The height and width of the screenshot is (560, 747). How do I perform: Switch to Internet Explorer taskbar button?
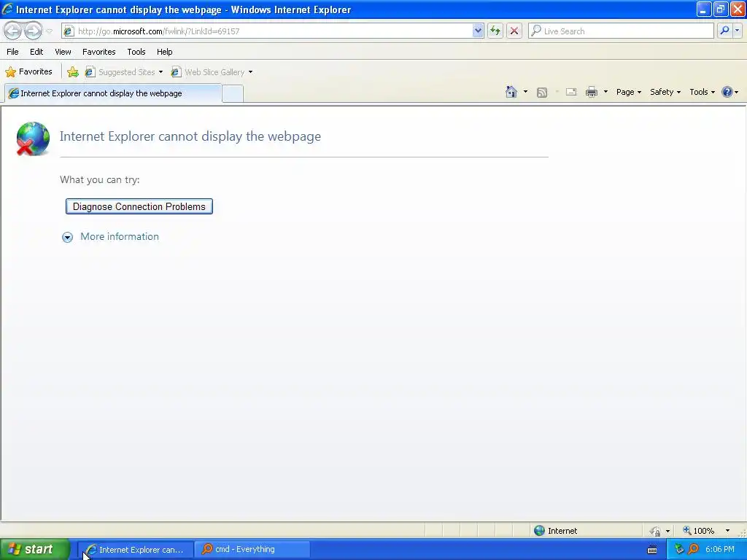tap(136, 550)
